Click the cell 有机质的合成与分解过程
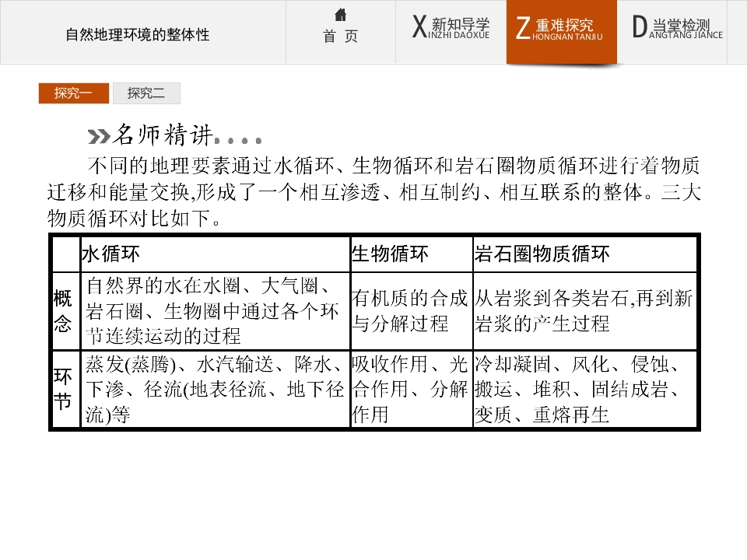Viewport: 747px width, 560px height. click(412, 311)
